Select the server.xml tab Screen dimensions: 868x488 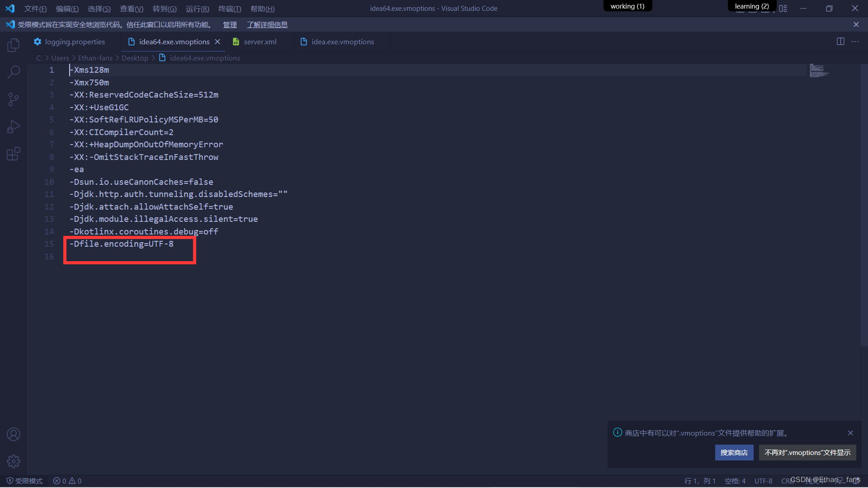260,41
